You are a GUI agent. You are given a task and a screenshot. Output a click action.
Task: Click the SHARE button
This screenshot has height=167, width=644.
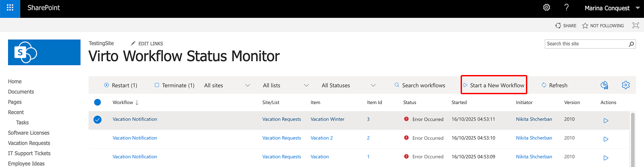pos(566,26)
